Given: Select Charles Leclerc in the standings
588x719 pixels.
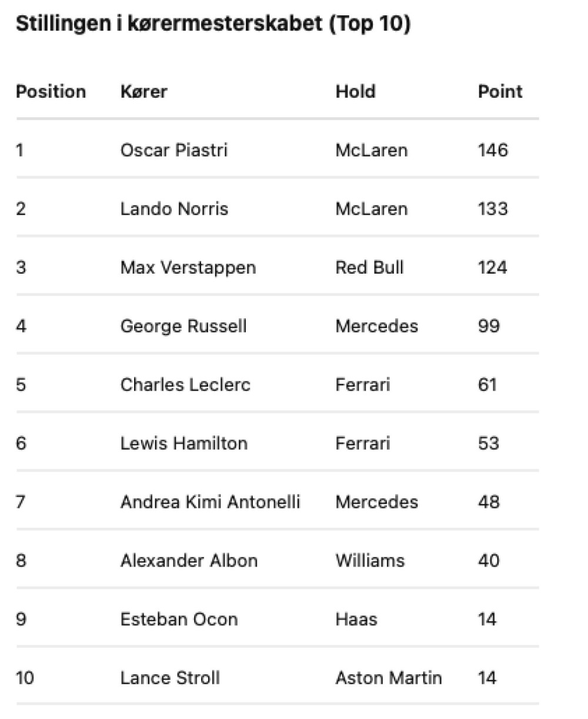Looking at the screenshot, I should click(x=185, y=385).
